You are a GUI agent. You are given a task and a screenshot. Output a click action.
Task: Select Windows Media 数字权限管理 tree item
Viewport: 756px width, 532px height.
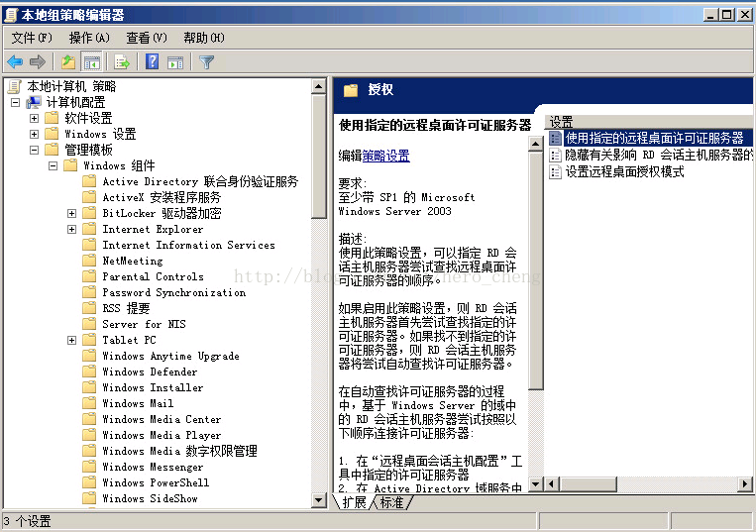pos(179,452)
